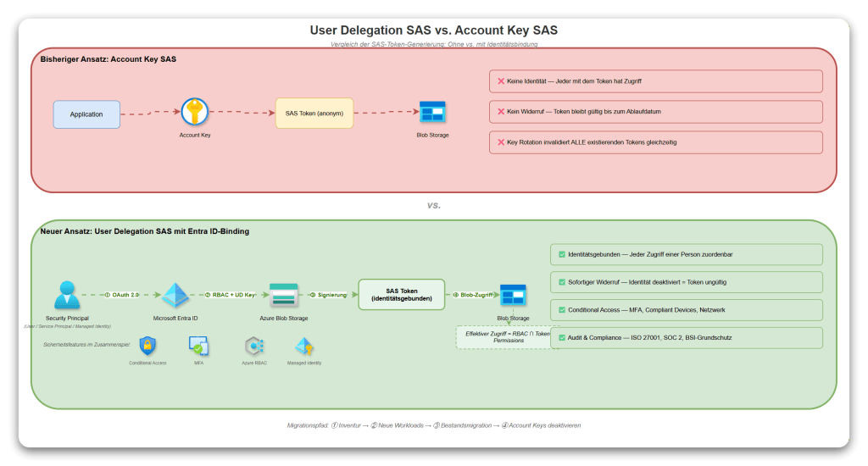The image size is (868, 466).
Task: Click the green check beside Audit & Compliance
Action: [561, 337]
